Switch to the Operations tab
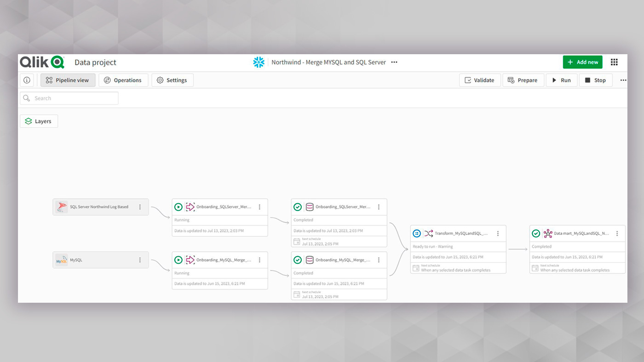The width and height of the screenshot is (644, 362). point(123,80)
